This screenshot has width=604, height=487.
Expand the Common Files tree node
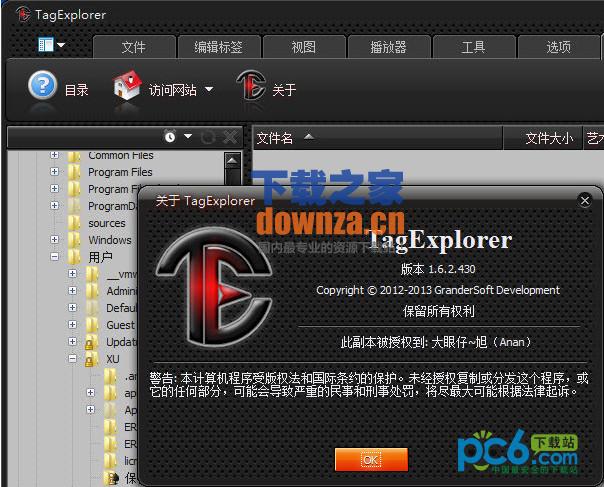point(54,155)
